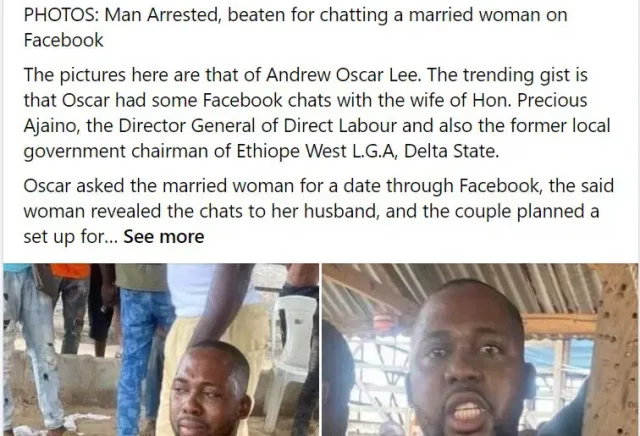Screen dimensions: 640x436
Task: Open the right selfie photo under the roof
Action: tap(480, 350)
